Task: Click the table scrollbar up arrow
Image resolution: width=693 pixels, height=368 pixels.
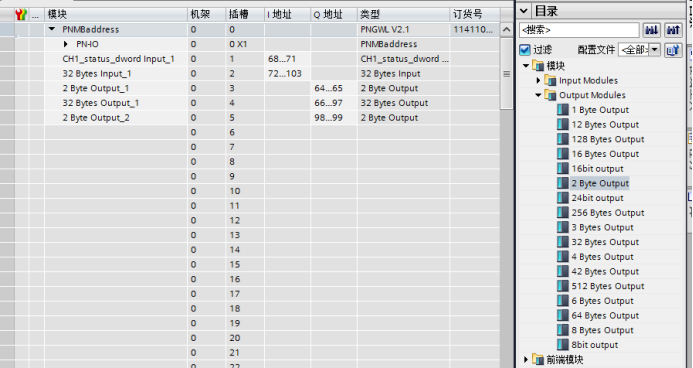Action: (x=506, y=30)
